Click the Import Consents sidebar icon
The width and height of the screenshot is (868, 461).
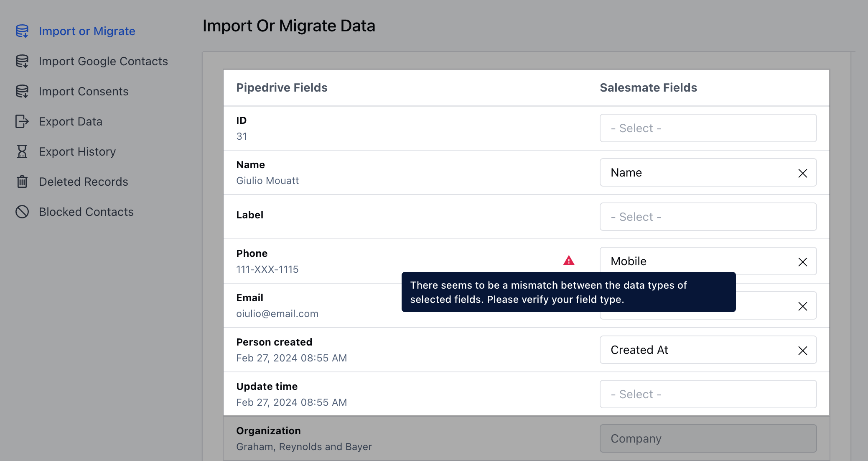pyautogui.click(x=22, y=91)
